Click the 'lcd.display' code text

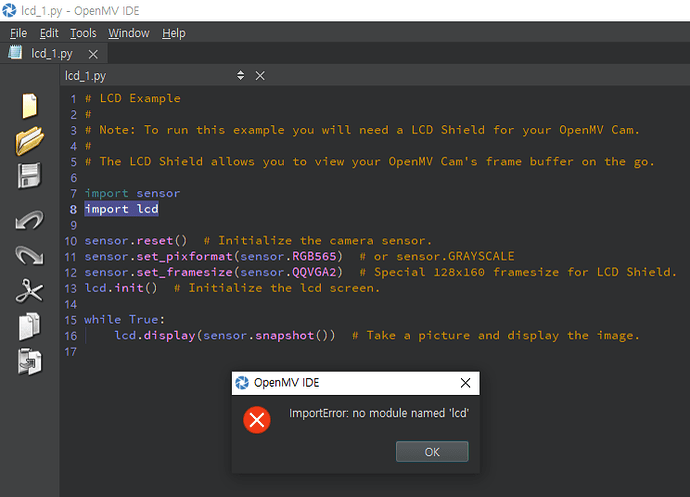click(x=155, y=335)
